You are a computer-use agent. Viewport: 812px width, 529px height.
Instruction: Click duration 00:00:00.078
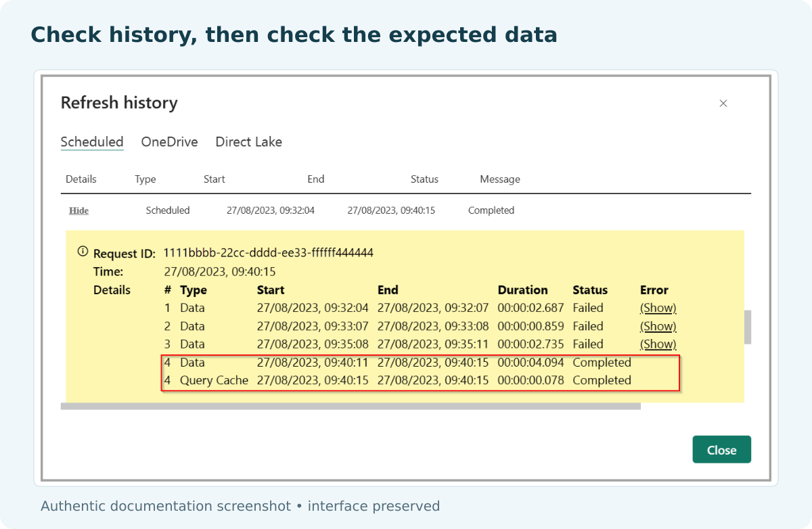pos(531,380)
